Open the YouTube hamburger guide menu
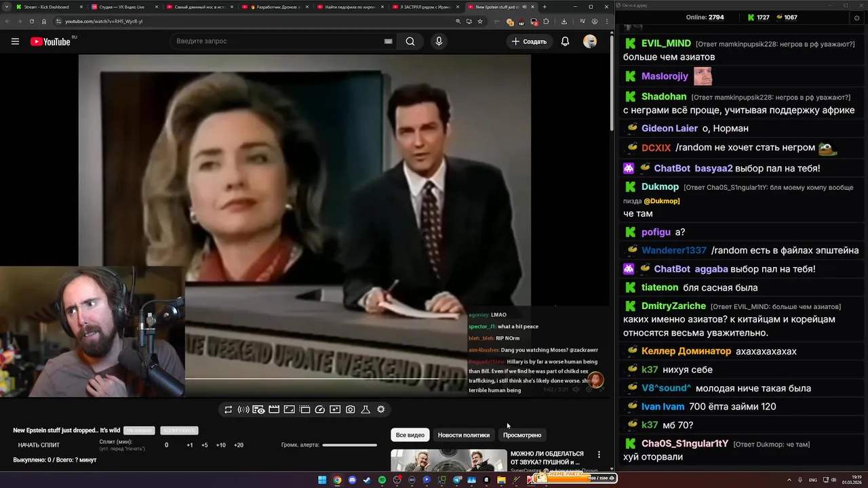The image size is (868, 488). click(15, 41)
